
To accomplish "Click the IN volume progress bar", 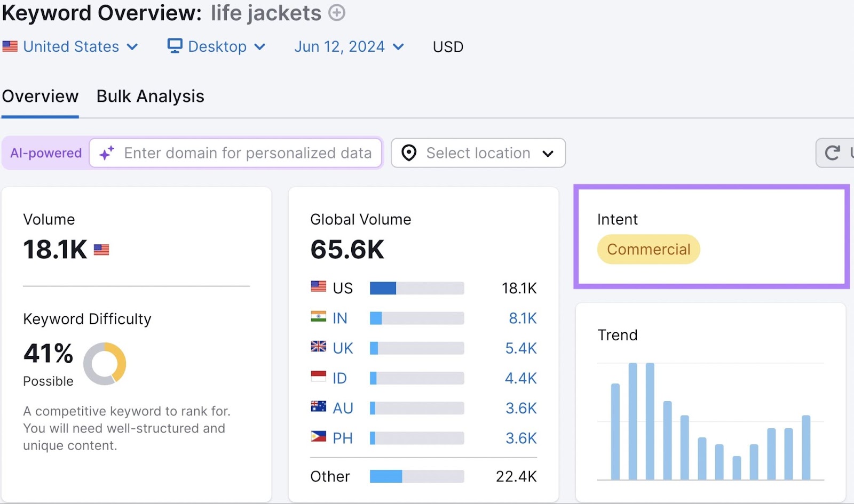I will coord(417,318).
